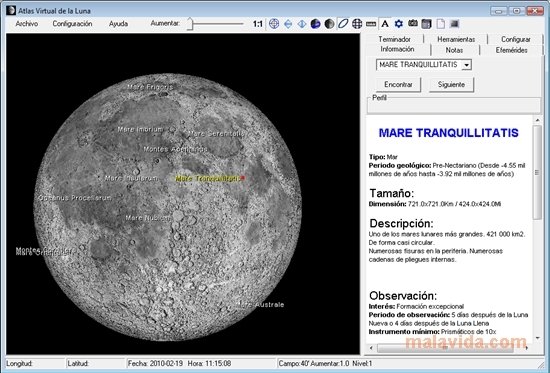
Task: Click the horizontal scrollbar left arrow
Action: [371, 348]
